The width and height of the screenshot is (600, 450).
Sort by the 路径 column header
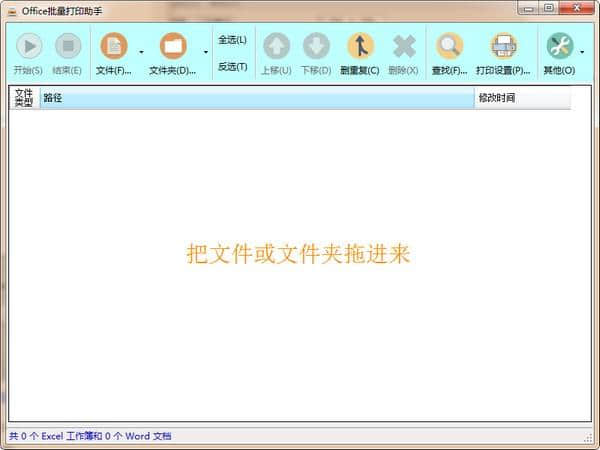pyautogui.click(x=257, y=98)
